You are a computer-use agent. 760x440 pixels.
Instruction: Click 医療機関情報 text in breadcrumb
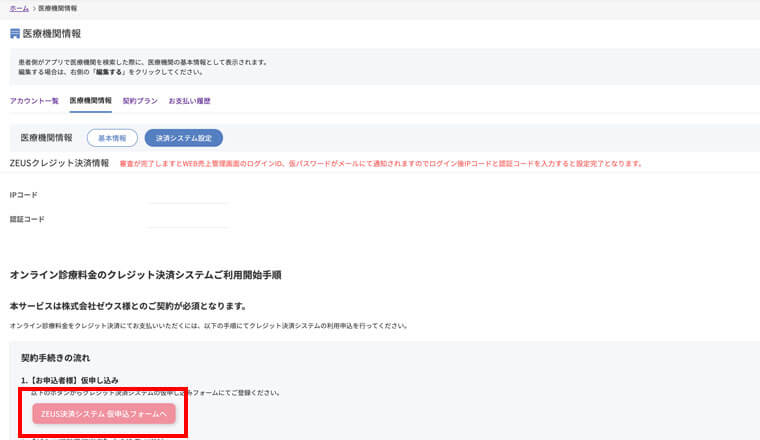pyautogui.click(x=58, y=8)
